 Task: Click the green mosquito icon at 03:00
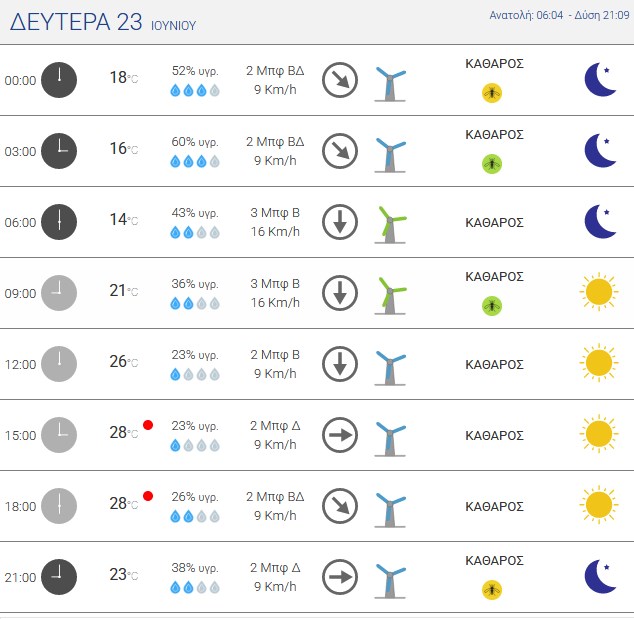[x=492, y=164]
